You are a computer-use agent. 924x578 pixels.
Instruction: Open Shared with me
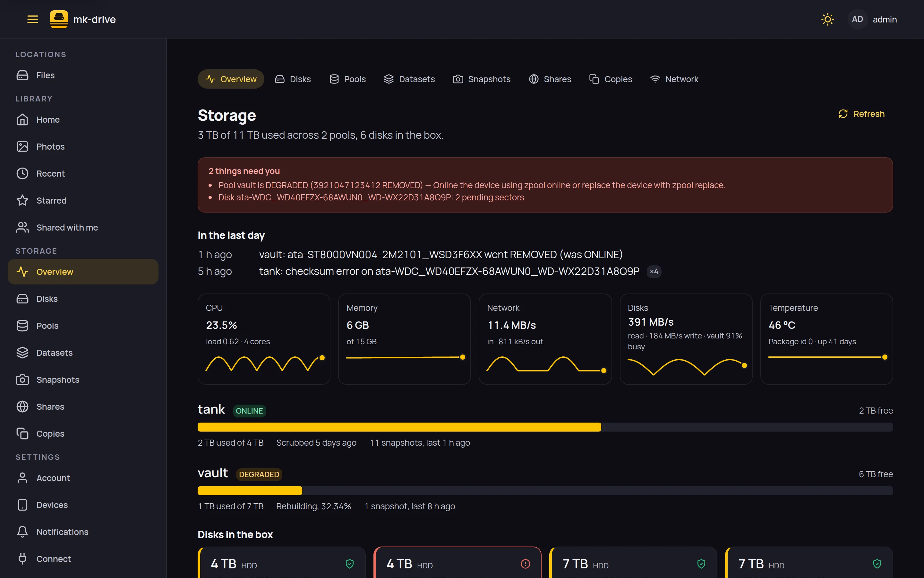coord(83,227)
